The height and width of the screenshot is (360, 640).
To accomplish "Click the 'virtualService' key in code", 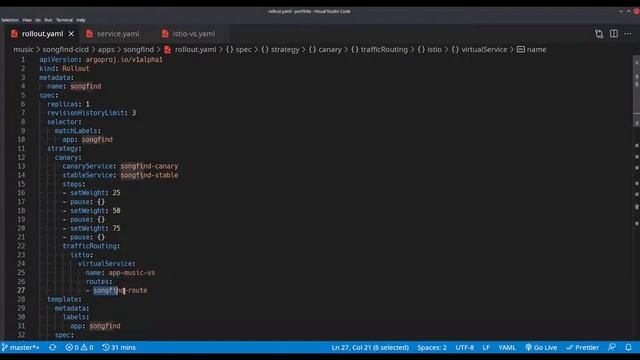I will [x=105, y=264].
